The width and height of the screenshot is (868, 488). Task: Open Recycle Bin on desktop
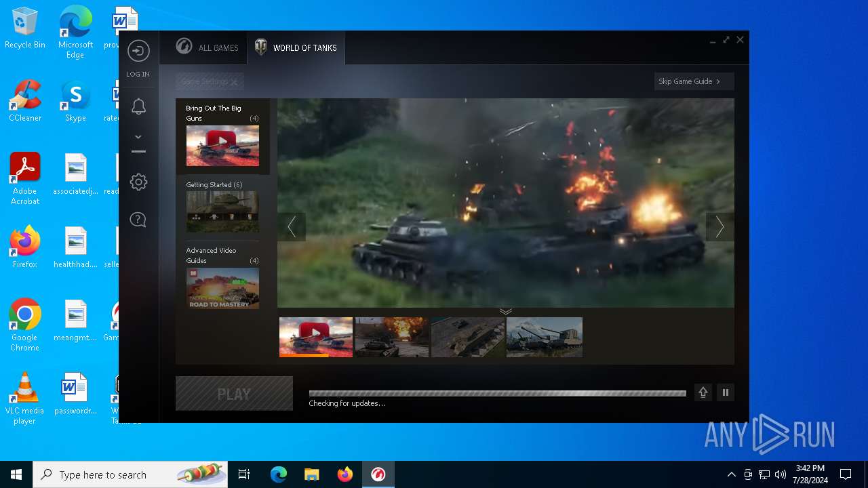pyautogui.click(x=25, y=29)
